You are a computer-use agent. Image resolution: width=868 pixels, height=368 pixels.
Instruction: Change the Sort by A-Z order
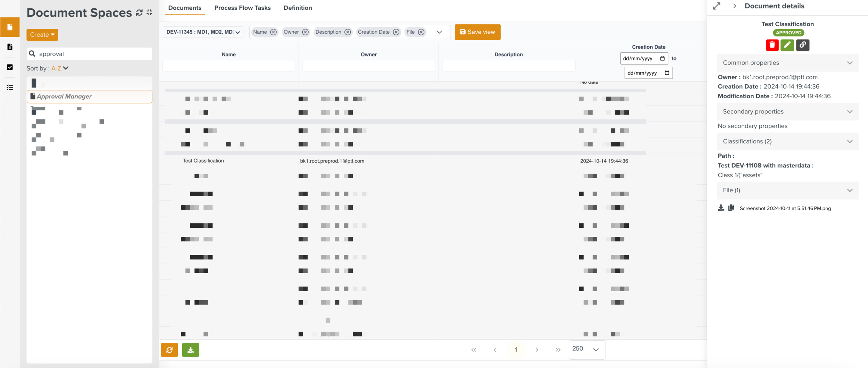coord(60,68)
